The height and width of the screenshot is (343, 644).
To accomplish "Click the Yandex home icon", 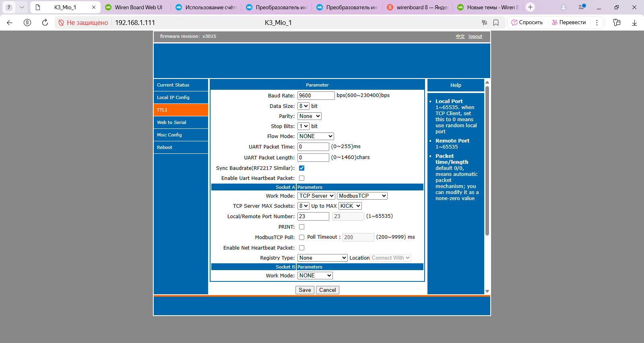I will (27, 23).
